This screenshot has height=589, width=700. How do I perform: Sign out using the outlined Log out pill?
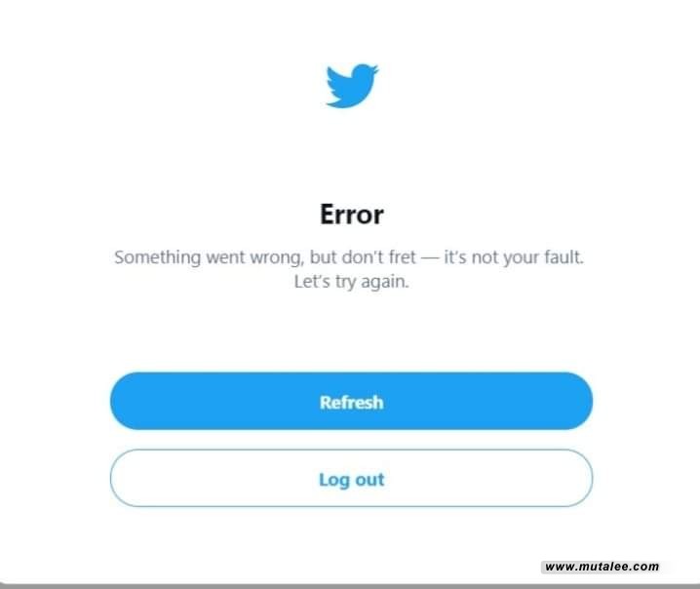(x=351, y=478)
